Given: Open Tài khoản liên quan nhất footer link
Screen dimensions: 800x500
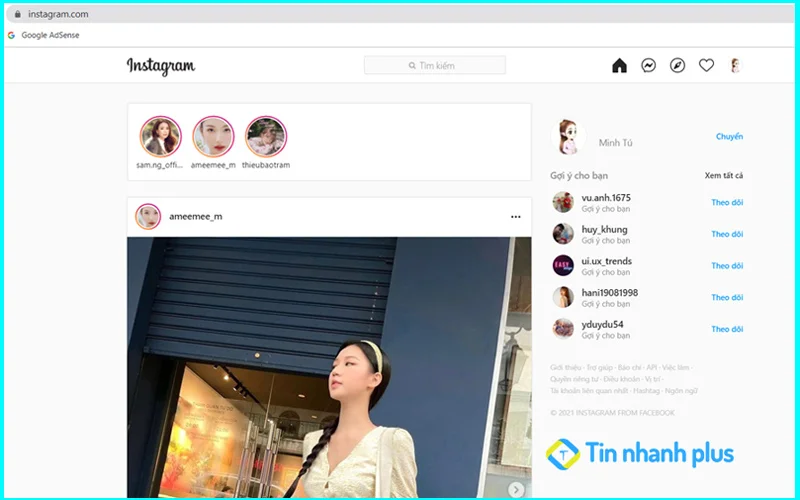Looking at the screenshot, I should click(589, 391).
